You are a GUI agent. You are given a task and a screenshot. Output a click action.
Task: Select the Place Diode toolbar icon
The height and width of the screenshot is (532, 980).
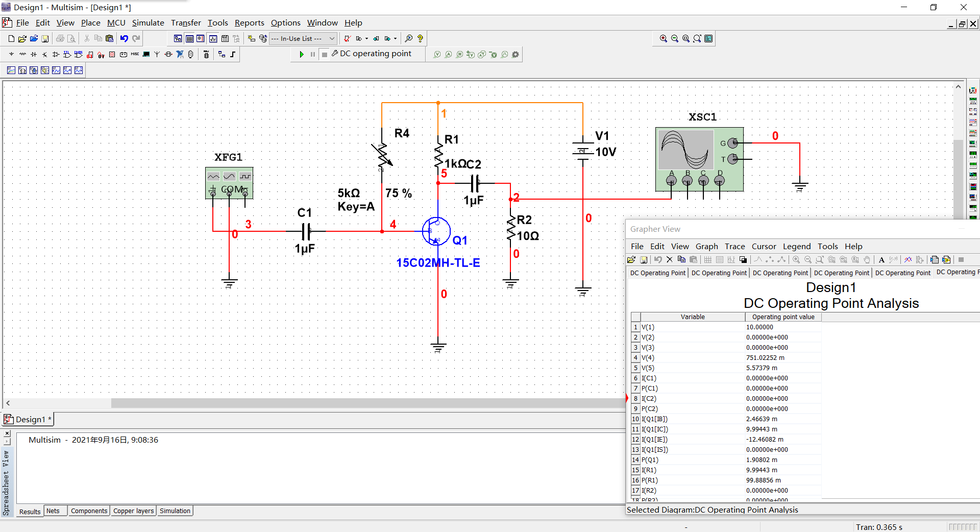pos(34,54)
